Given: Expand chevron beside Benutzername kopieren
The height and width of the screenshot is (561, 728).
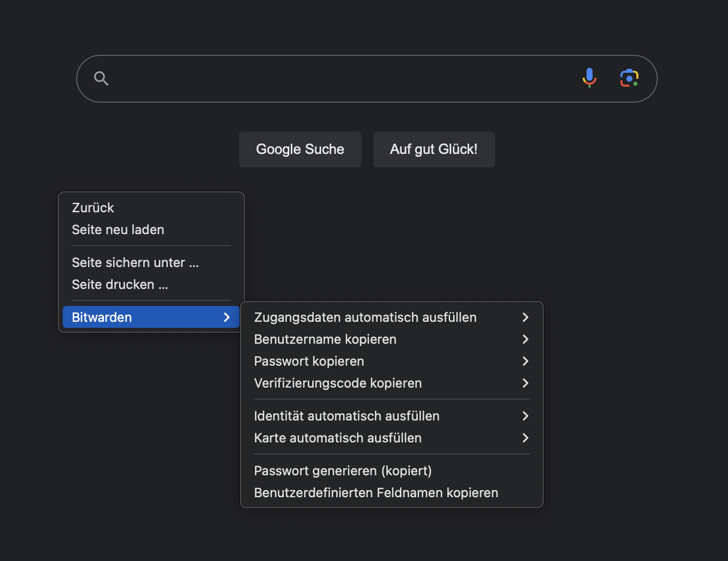Looking at the screenshot, I should 525,339.
